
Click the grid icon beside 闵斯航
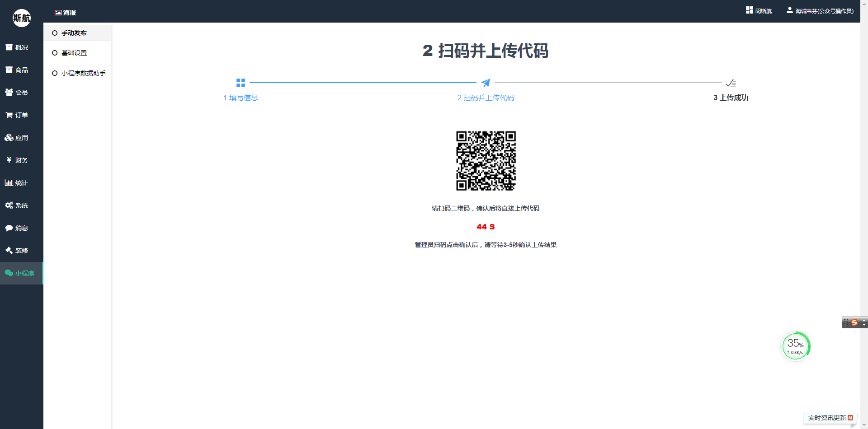pos(750,10)
